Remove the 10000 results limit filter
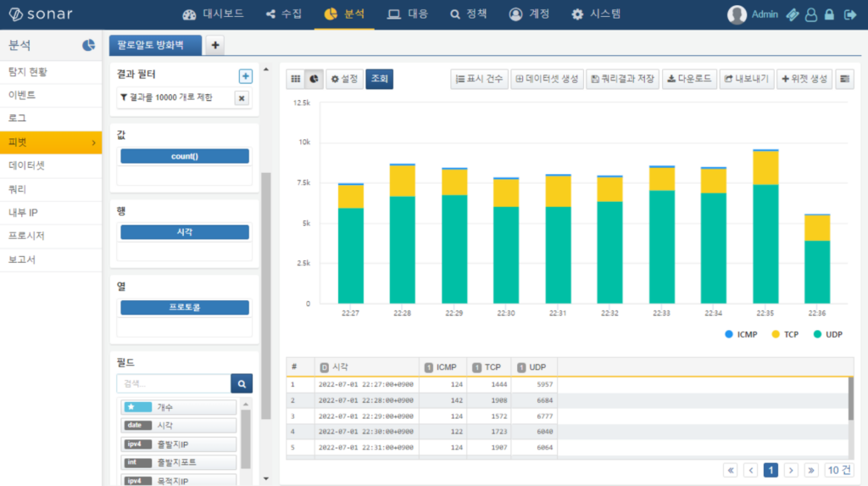The width and height of the screenshot is (868, 486). tap(242, 98)
